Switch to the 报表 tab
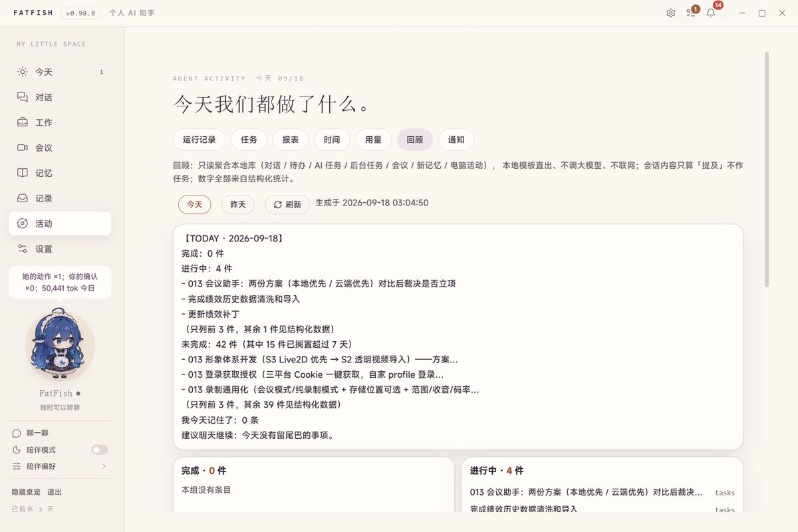This screenshot has width=798, height=532. point(291,140)
